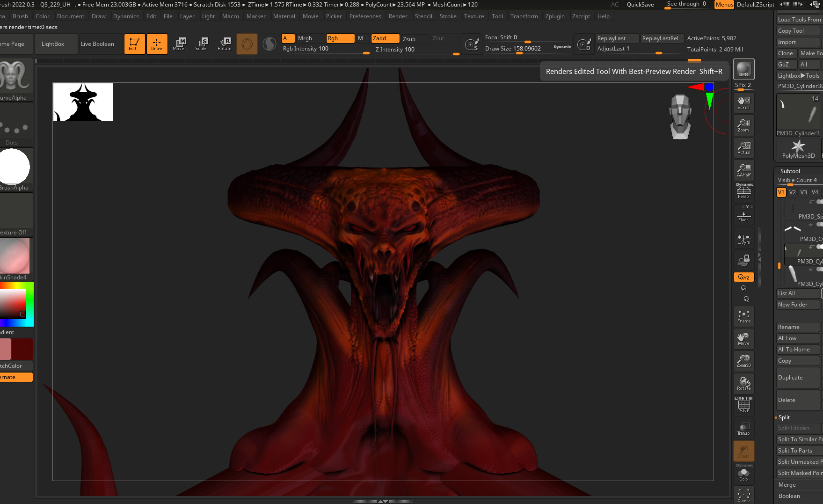Collapse the Subtool palette header

coord(790,171)
